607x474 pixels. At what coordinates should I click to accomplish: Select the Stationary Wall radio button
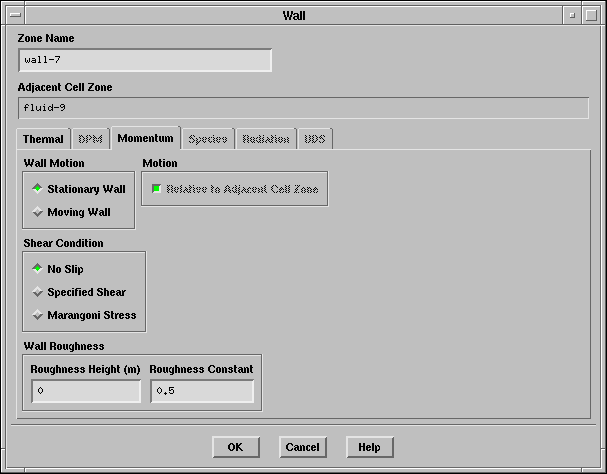pos(38,188)
